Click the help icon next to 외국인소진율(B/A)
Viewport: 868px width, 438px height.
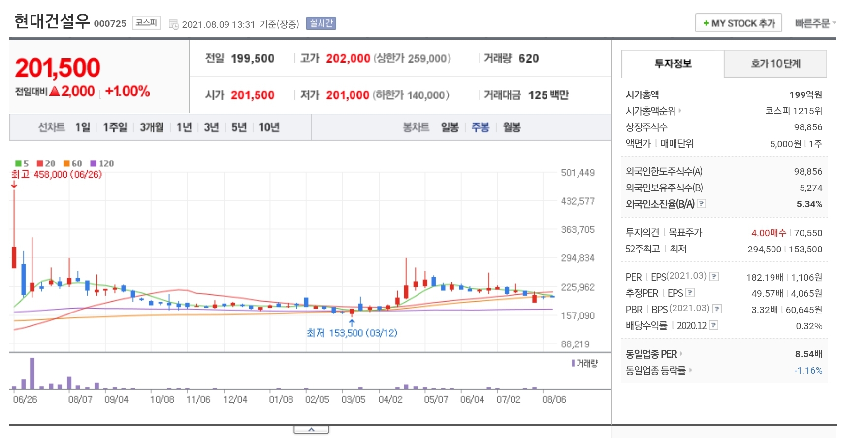coord(702,203)
